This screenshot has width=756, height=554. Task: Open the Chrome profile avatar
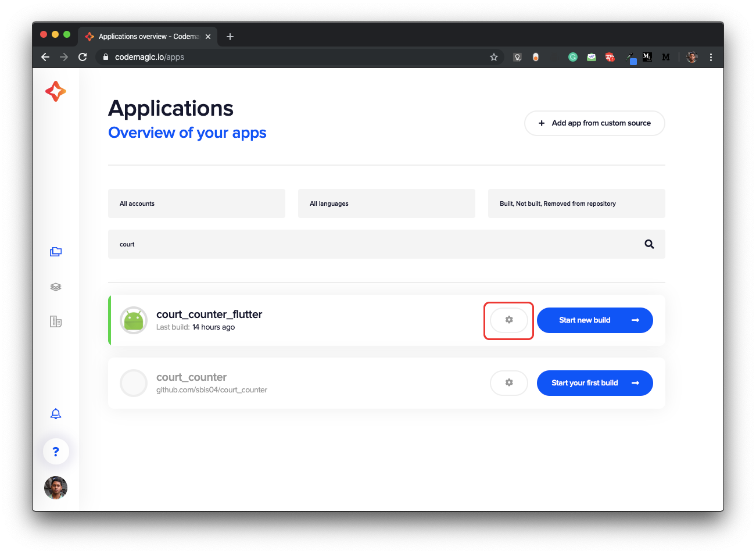pyautogui.click(x=692, y=57)
